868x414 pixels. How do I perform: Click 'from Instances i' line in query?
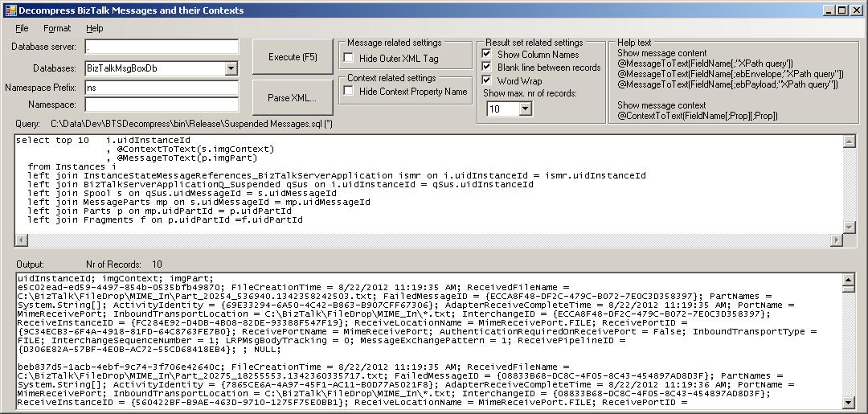pyautogui.click(x=72, y=166)
